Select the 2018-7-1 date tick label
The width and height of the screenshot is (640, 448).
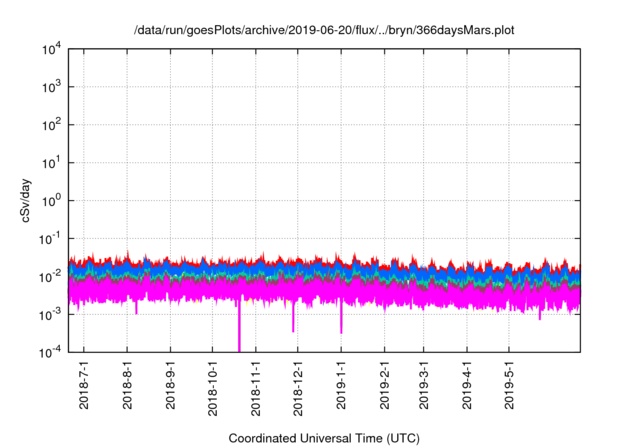pyautogui.click(x=84, y=386)
